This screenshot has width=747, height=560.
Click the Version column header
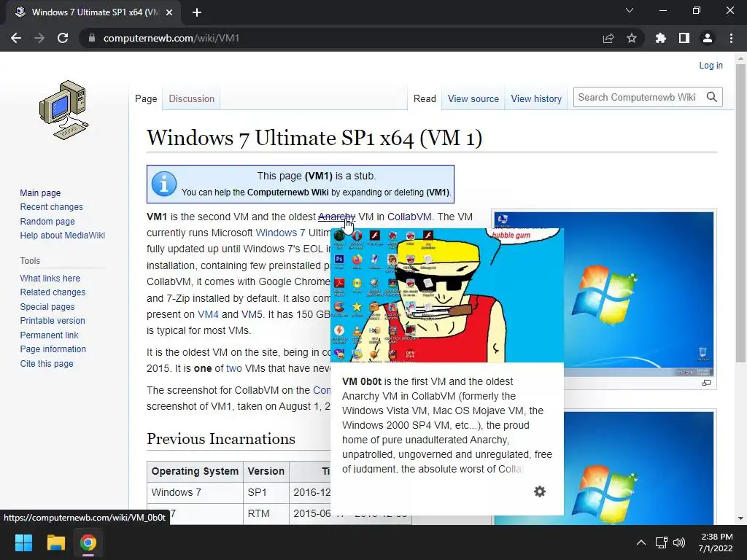tap(266, 471)
